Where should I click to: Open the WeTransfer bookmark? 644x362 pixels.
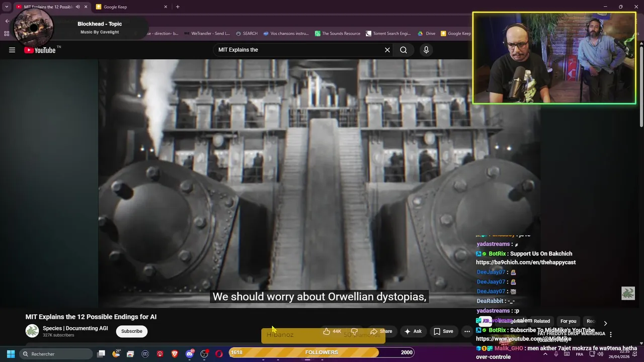(x=207, y=34)
